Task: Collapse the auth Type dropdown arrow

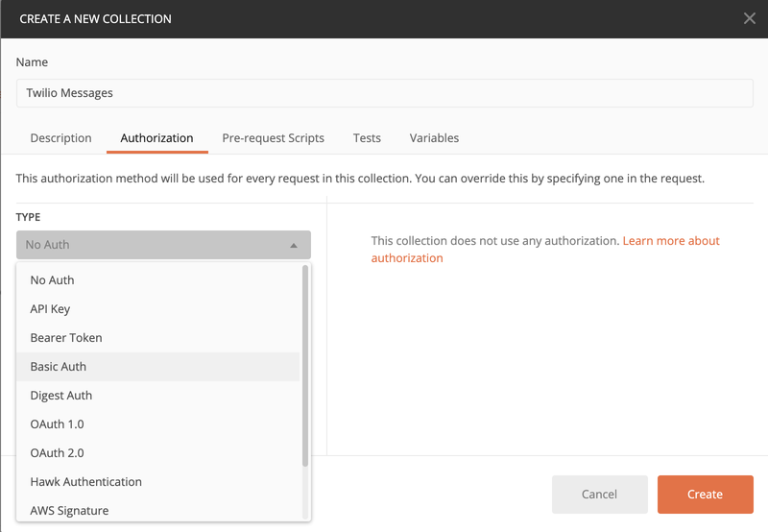Action: coord(294,246)
